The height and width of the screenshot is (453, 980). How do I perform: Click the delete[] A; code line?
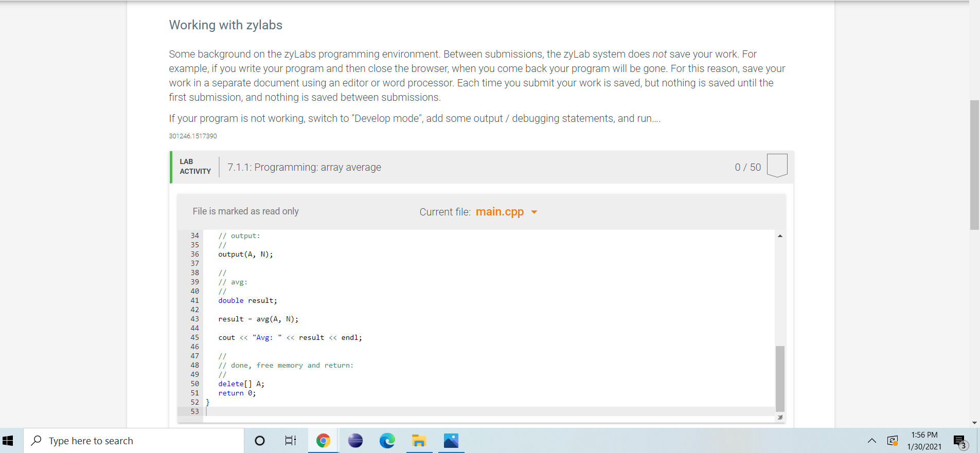click(x=241, y=384)
